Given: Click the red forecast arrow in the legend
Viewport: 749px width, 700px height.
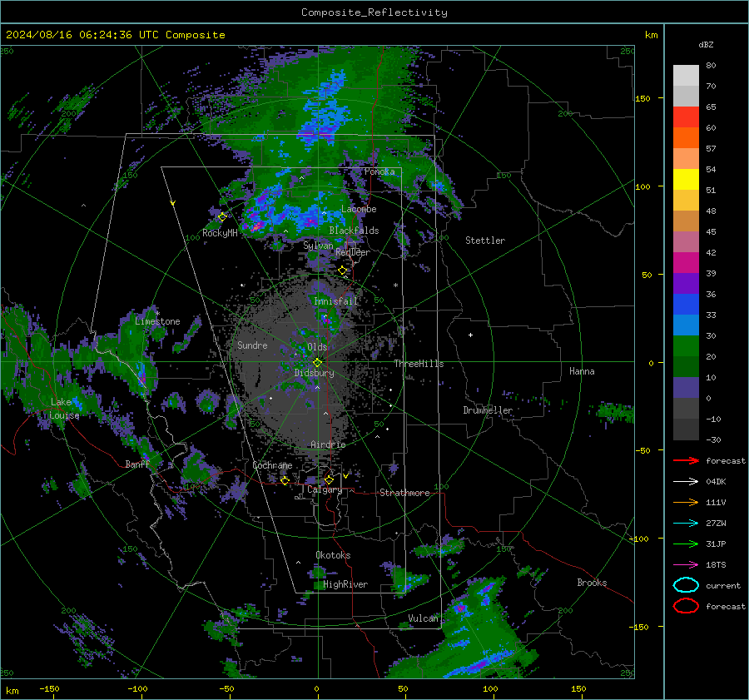Looking at the screenshot, I should coord(686,460).
